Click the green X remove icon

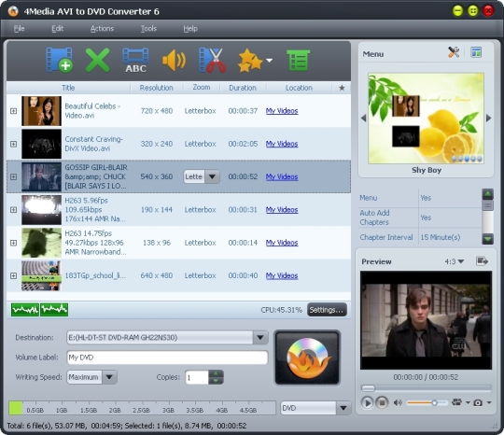(x=97, y=60)
